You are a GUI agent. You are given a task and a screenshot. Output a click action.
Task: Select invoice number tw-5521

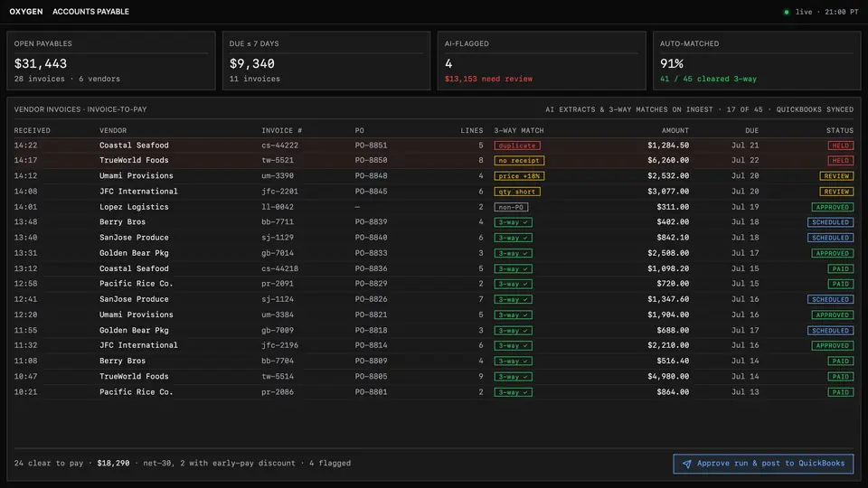pyautogui.click(x=278, y=161)
